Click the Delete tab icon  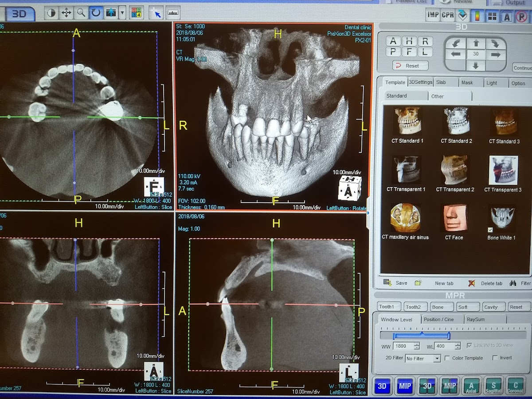click(x=471, y=283)
